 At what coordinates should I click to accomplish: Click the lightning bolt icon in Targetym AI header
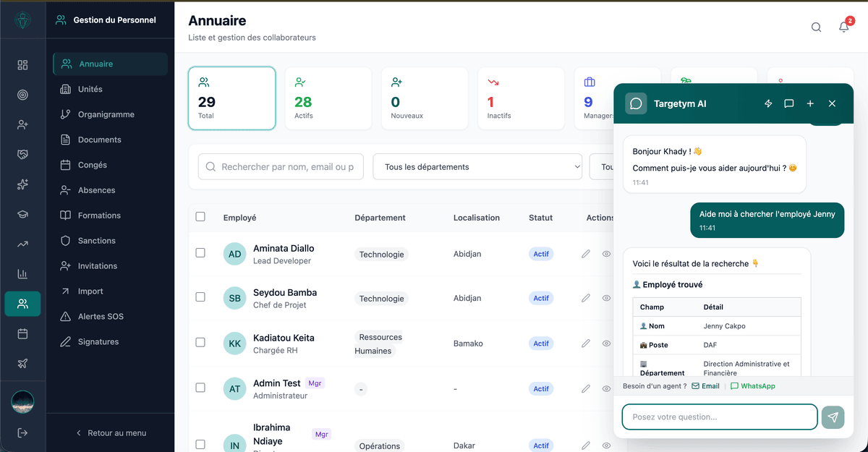pos(768,103)
